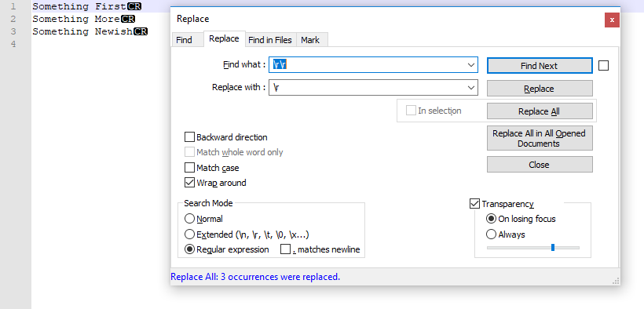Click the dialog resize grip corner
This screenshot has width=644, height=309.
click(616, 281)
